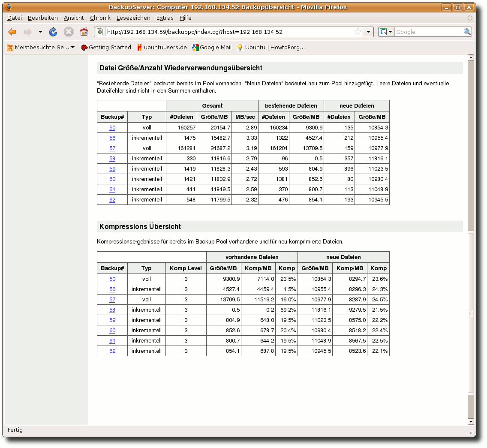The image size is (487, 448).
Task: Open the URL history dropdown arrow
Action: pyautogui.click(x=368, y=32)
